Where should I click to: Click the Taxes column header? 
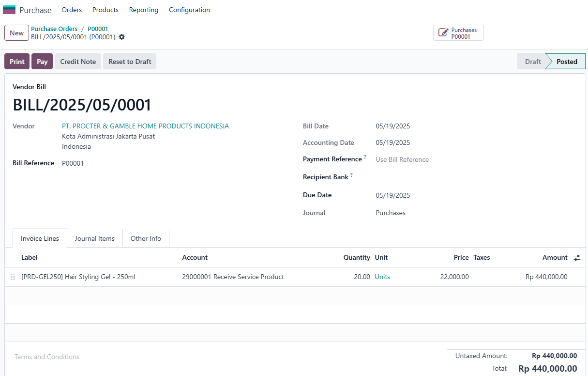482,257
